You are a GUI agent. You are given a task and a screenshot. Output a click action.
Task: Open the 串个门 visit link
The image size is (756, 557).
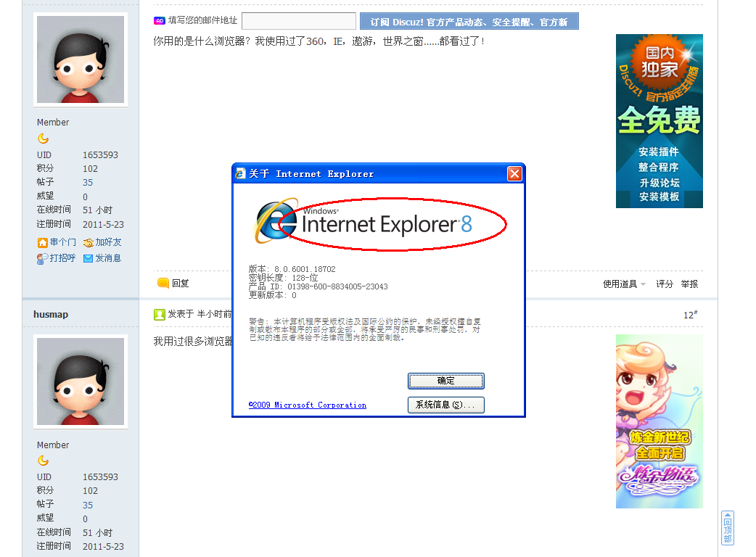[62, 242]
